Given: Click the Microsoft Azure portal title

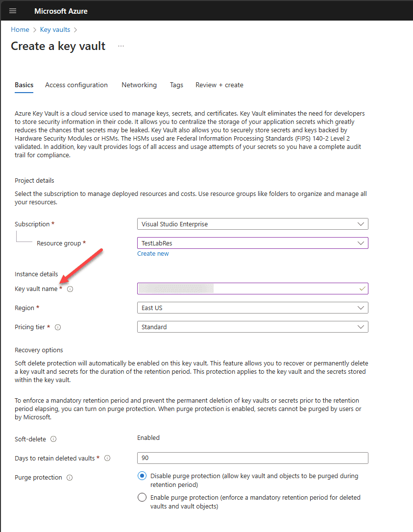Looking at the screenshot, I should click(61, 11).
